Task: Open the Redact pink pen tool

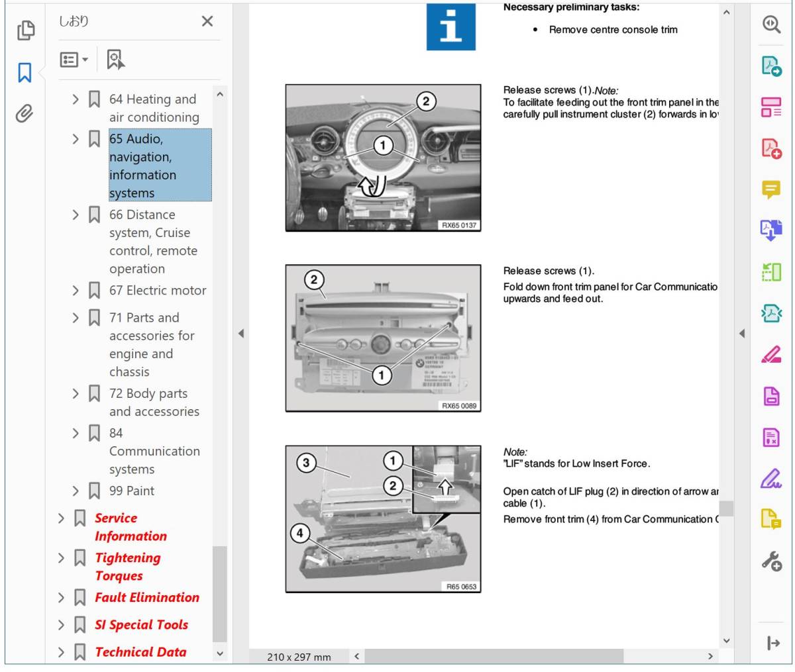Action: coord(771,355)
